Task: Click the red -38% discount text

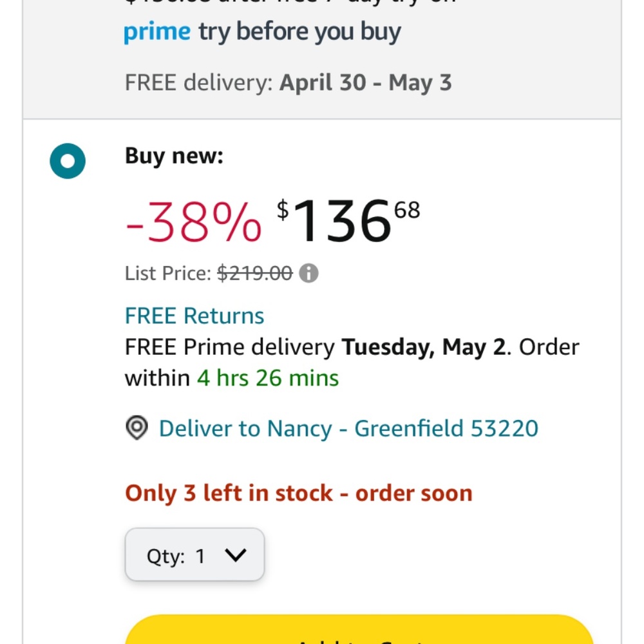Action: pyautogui.click(x=193, y=222)
